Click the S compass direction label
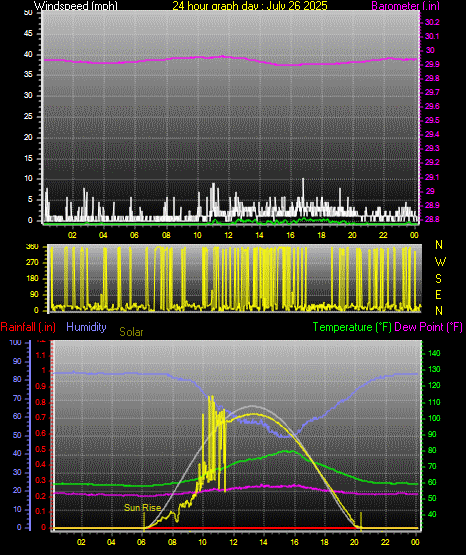466x555 pixels. tap(438, 279)
